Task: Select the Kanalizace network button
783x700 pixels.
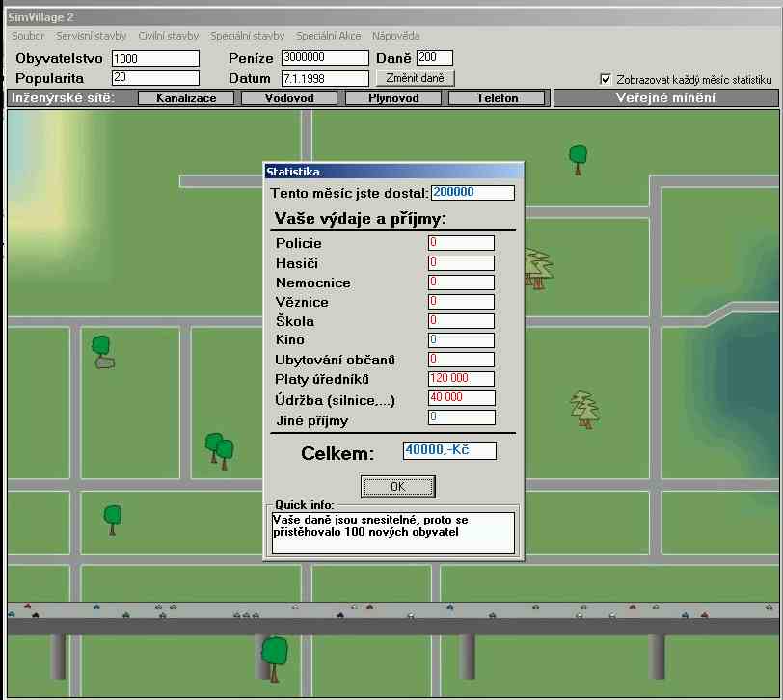Action: tap(186, 97)
